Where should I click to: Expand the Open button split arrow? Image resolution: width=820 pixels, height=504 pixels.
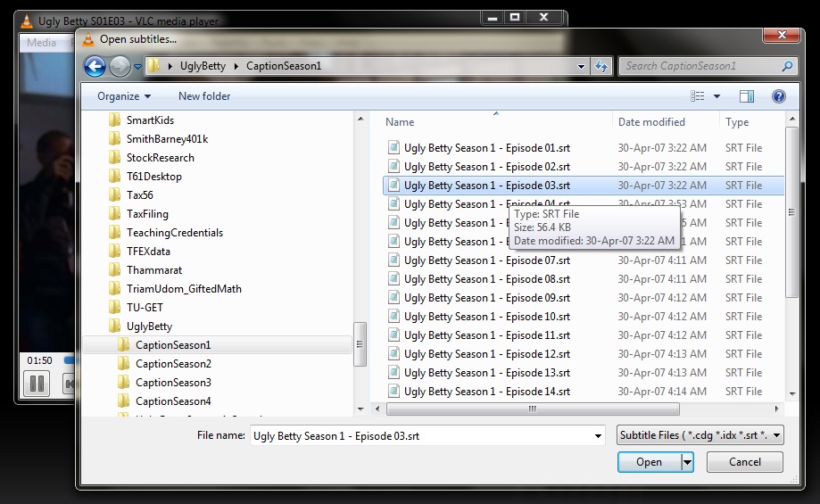687,462
